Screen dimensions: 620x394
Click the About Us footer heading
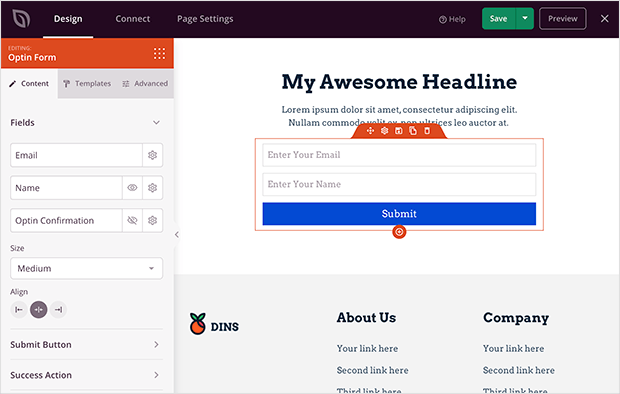(x=366, y=318)
